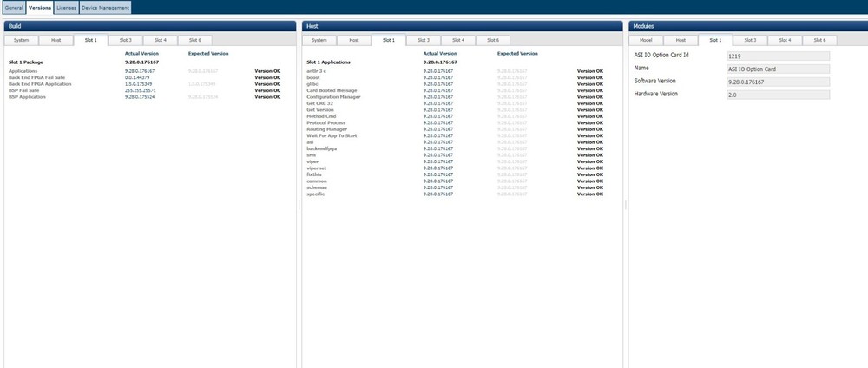Click the Slot 1 Applications row label
868x368 pixels.
point(328,62)
